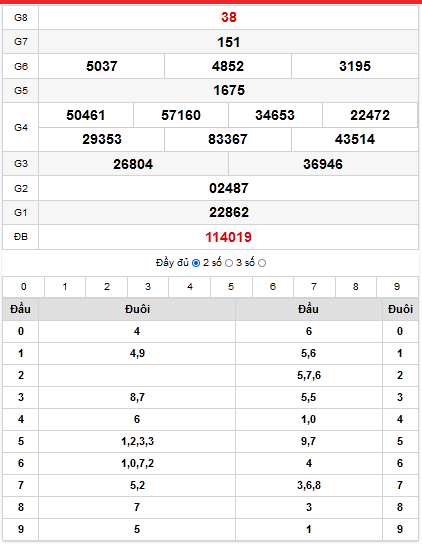The width and height of the screenshot is (422, 548).
Task: Filter results by digit 1
Action: tap(65, 287)
